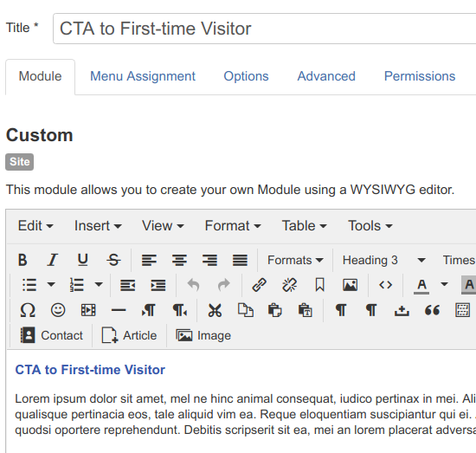Open bullet list style dropdown arrow

[51, 285]
